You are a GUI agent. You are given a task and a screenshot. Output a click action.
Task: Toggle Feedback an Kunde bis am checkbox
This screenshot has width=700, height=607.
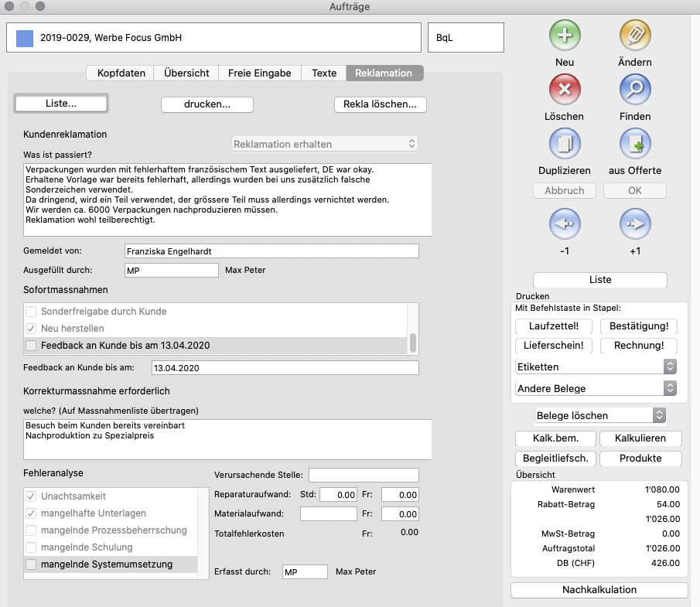(x=31, y=346)
